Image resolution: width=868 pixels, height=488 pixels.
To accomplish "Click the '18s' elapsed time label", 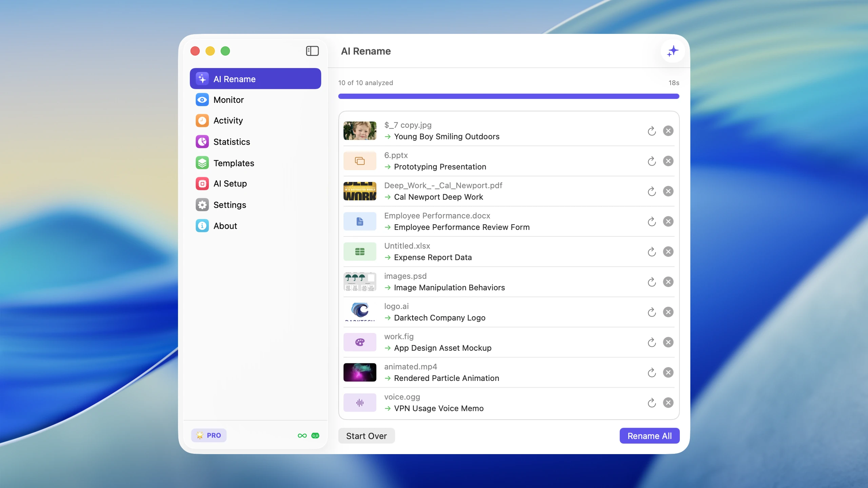I will click(674, 83).
